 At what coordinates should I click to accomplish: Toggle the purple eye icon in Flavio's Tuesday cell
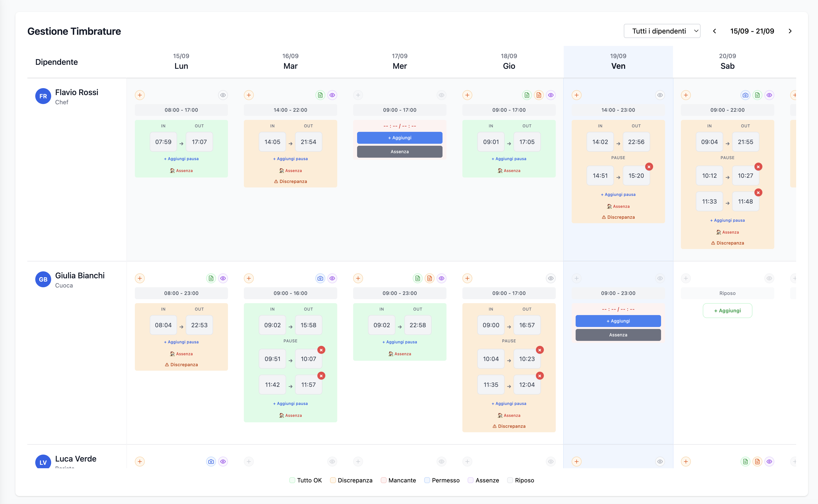coord(332,95)
